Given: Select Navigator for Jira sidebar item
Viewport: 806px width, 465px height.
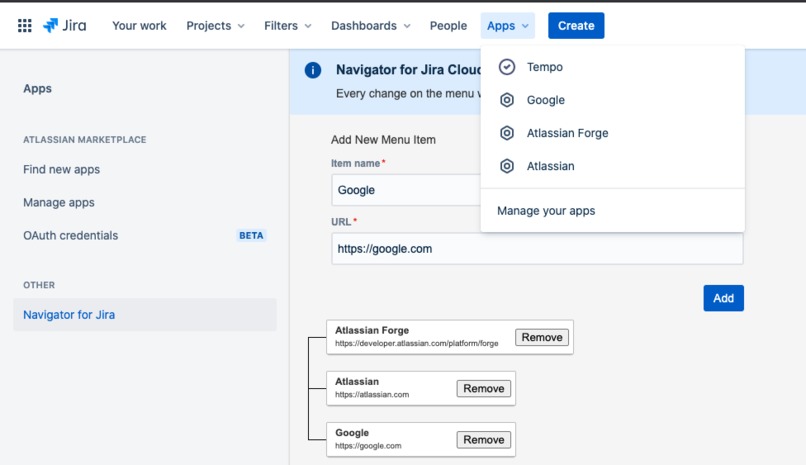Looking at the screenshot, I should point(145,314).
